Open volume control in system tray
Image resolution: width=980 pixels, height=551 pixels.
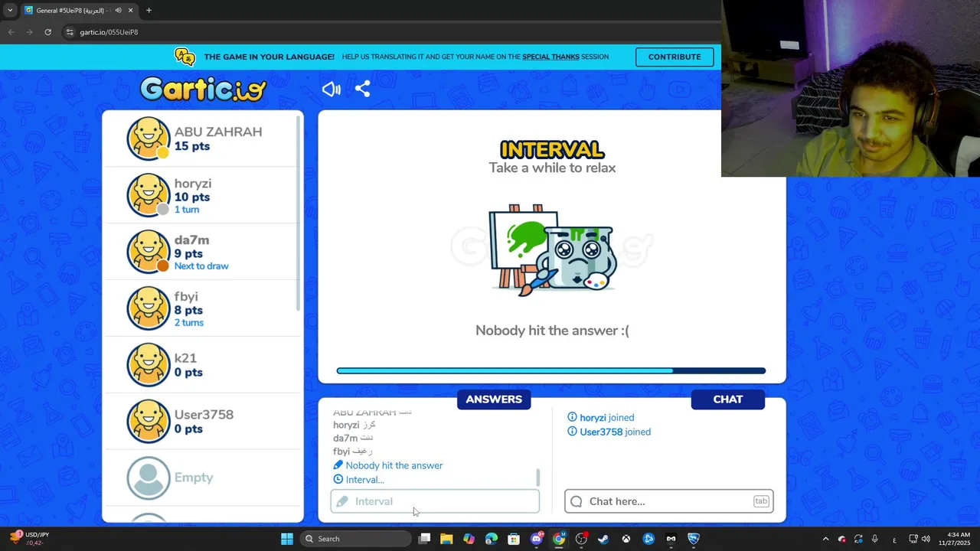click(926, 539)
